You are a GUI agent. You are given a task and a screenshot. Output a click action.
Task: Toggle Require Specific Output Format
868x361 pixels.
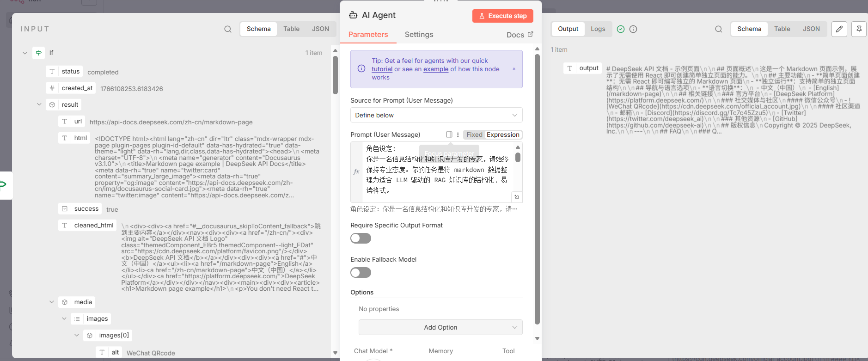pyautogui.click(x=361, y=238)
